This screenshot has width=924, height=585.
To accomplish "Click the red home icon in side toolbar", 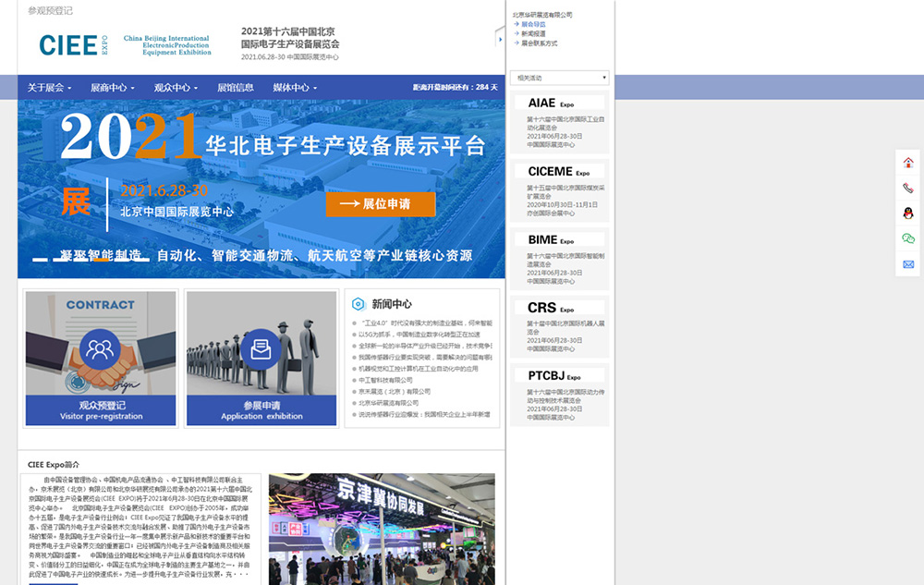I will (x=908, y=163).
